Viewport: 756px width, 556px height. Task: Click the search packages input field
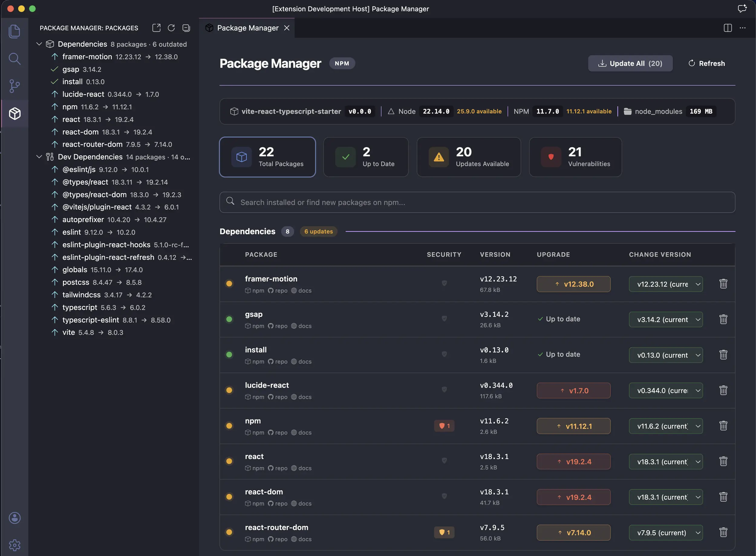pos(477,202)
